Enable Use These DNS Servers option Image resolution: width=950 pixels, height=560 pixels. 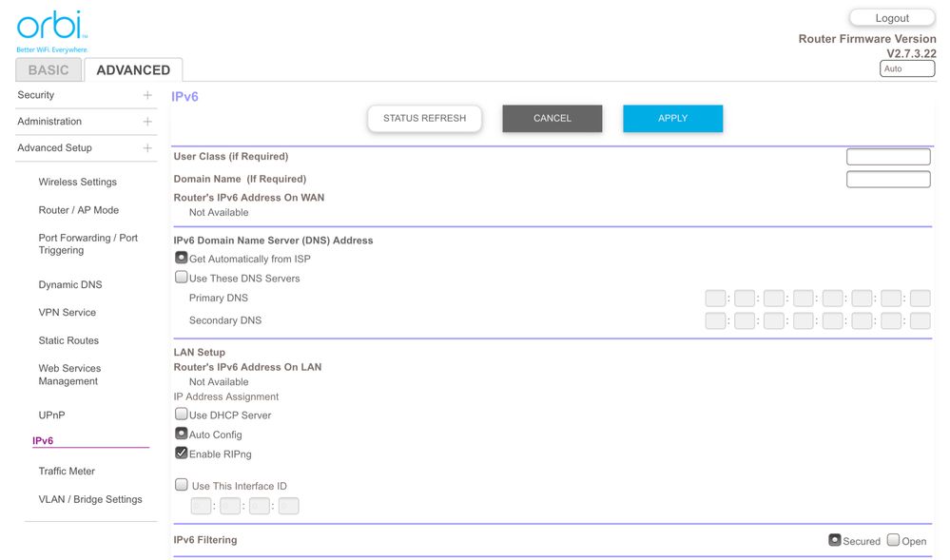(x=182, y=278)
